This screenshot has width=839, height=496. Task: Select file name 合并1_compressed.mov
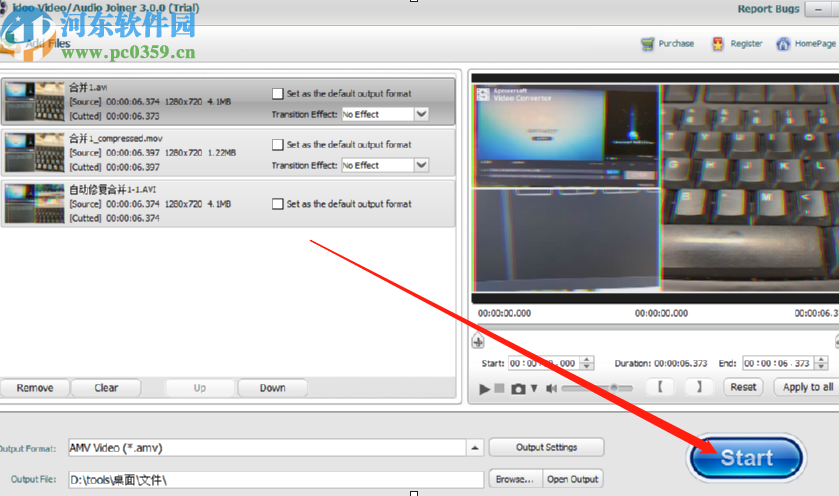[x=116, y=139]
